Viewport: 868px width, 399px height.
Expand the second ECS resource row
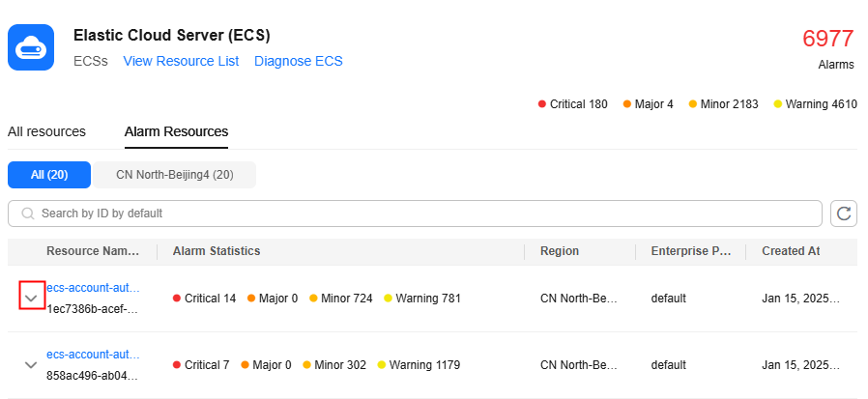tap(31, 365)
